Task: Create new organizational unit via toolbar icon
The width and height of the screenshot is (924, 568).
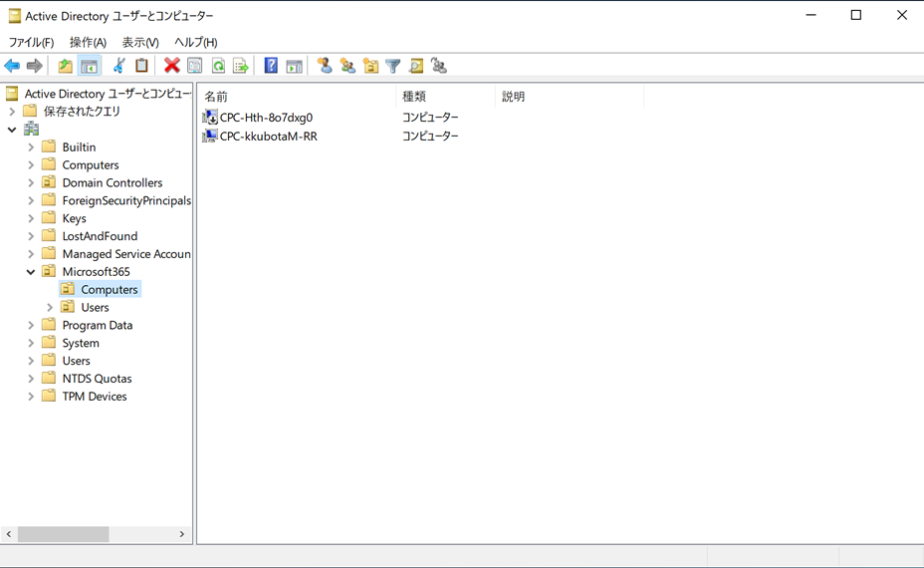Action: 370,66
